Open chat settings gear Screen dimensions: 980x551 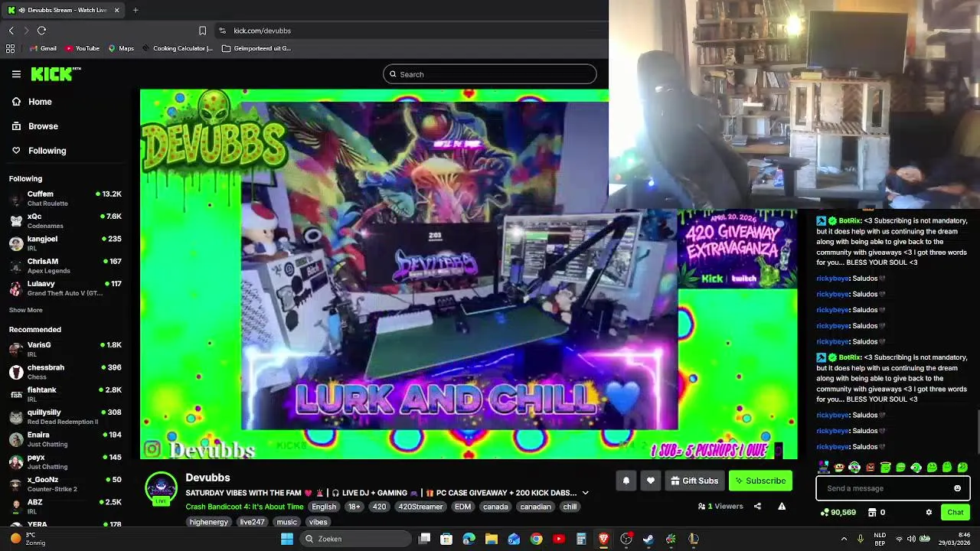(929, 512)
